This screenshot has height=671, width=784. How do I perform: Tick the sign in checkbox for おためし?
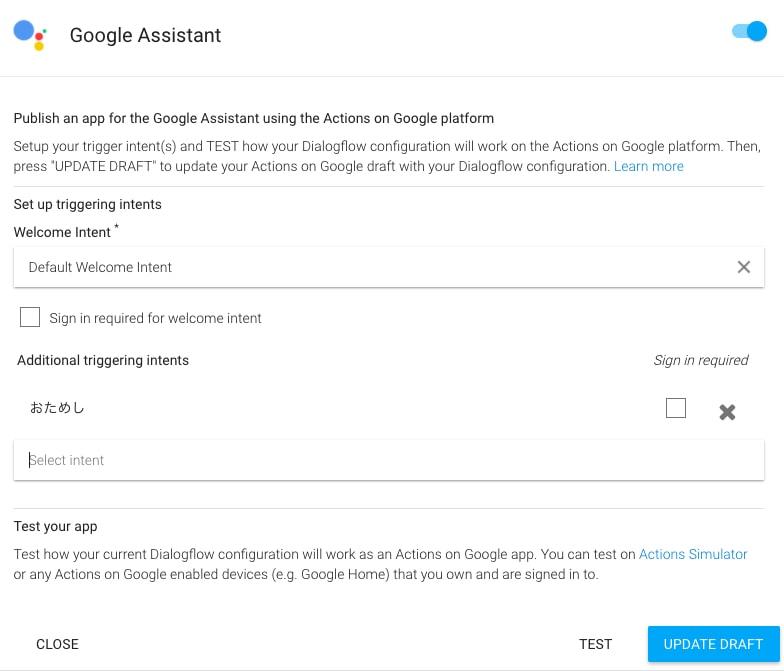(x=676, y=408)
